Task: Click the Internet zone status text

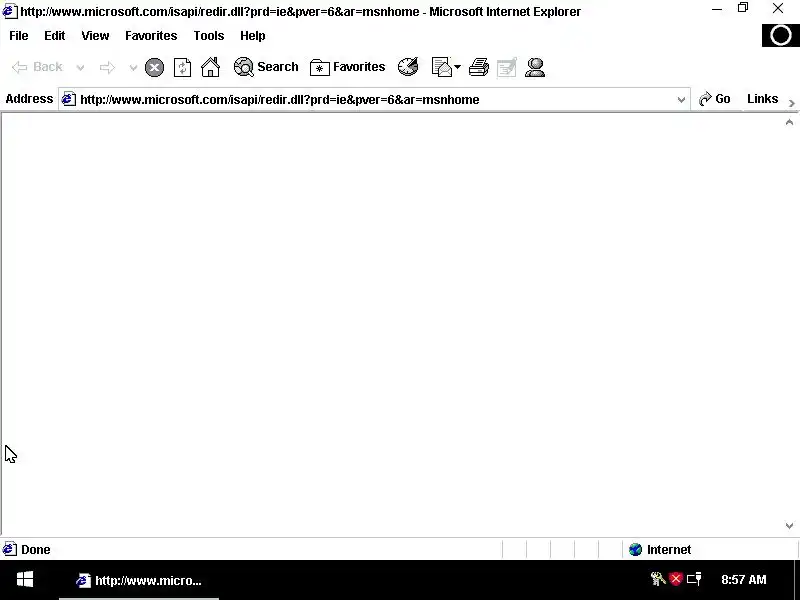Action: [x=669, y=549]
